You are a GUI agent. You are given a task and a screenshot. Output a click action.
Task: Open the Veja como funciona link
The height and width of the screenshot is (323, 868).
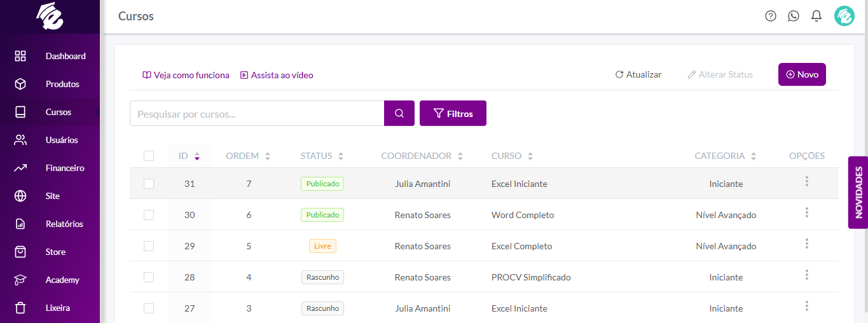[186, 75]
